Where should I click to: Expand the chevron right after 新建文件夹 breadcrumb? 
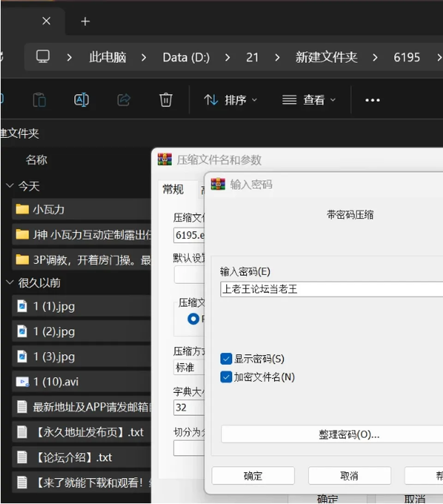coord(375,58)
